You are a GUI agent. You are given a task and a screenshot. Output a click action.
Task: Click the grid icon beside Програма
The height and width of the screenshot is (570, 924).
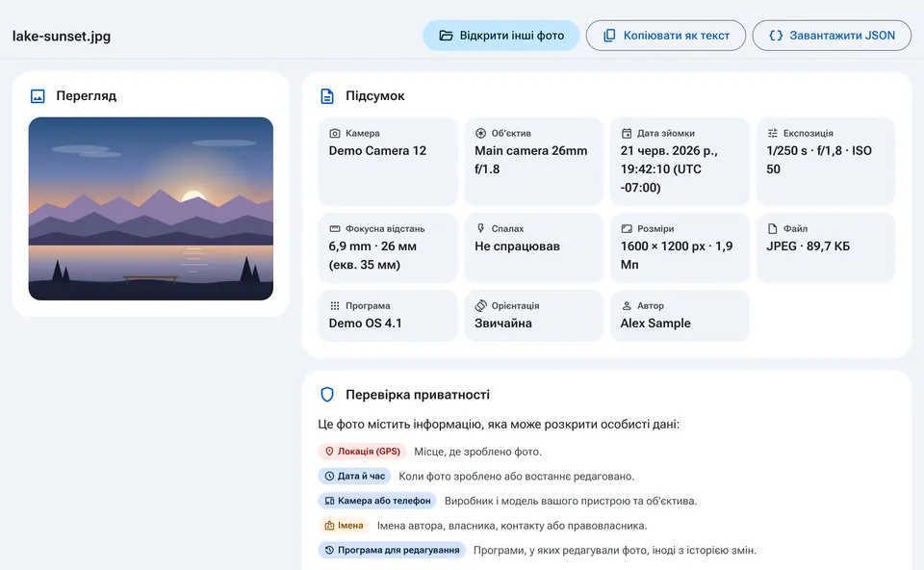coord(335,306)
